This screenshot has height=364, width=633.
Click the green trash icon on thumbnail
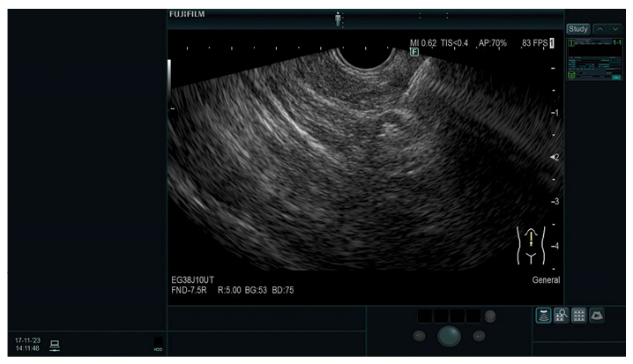coord(571,76)
